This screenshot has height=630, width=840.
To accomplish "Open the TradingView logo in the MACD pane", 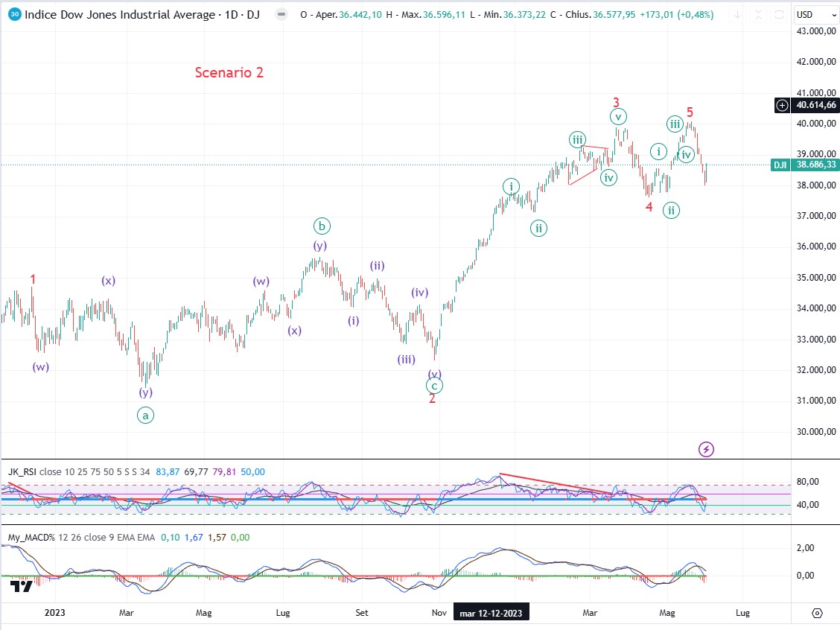I will (22, 586).
